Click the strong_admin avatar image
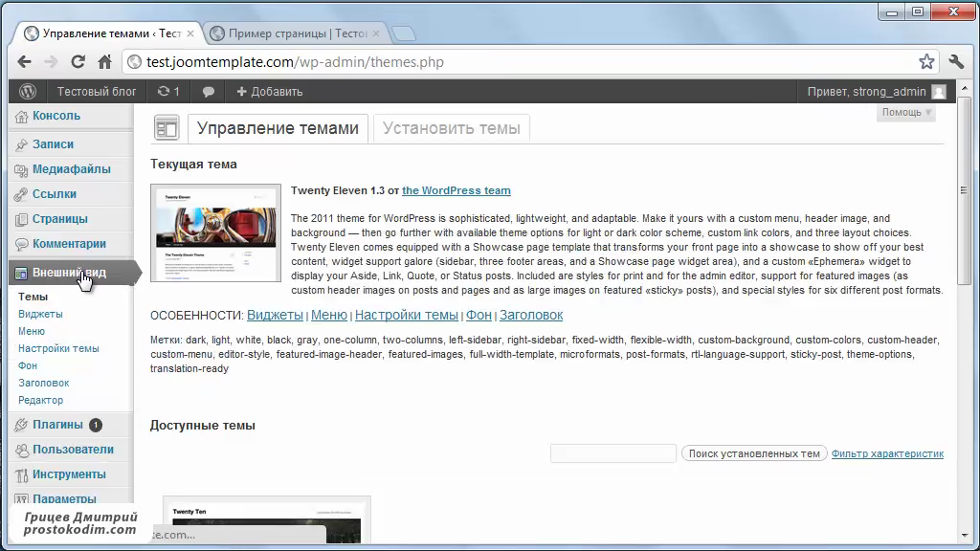Viewport: 980px width, 551px height. (x=938, y=92)
